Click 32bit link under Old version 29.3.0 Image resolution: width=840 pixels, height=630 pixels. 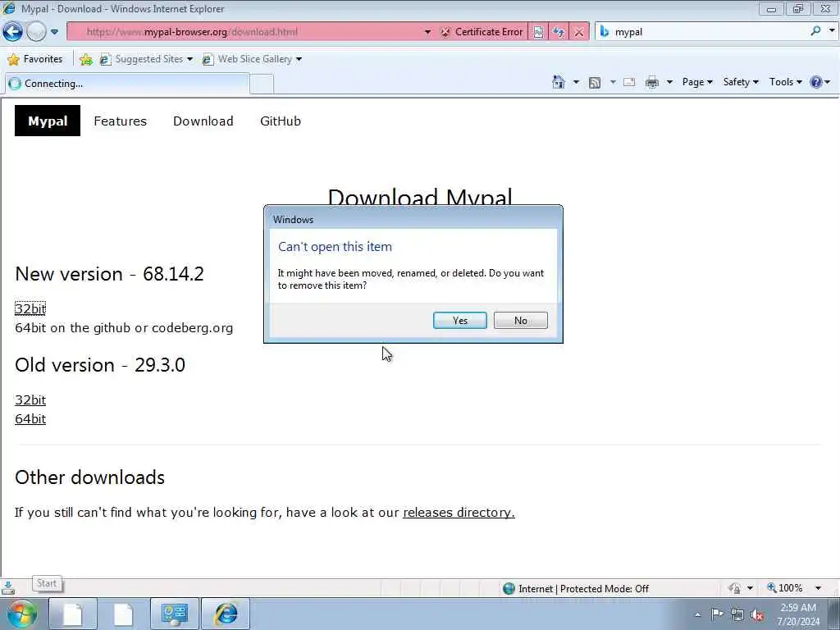tap(30, 399)
